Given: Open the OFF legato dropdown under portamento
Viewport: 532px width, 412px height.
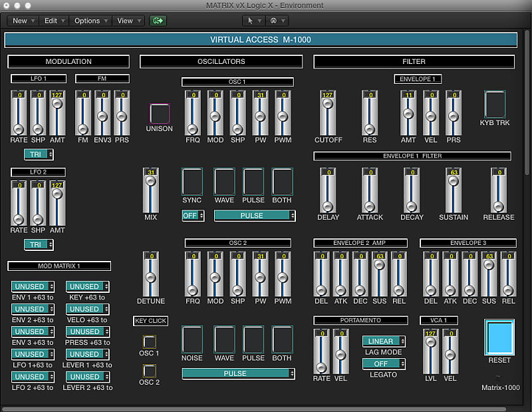Looking at the screenshot, I should pos(384,363).
